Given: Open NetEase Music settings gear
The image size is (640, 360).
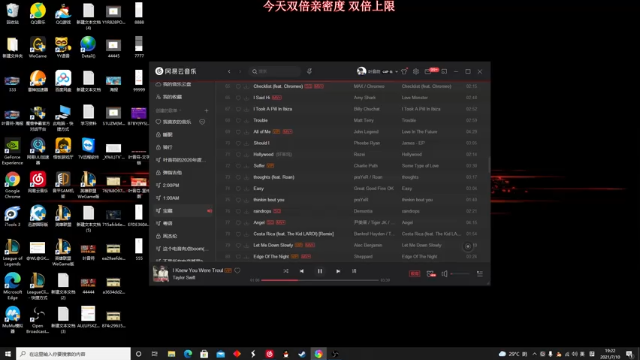Looking at the screenshot, I should [416, 71].
